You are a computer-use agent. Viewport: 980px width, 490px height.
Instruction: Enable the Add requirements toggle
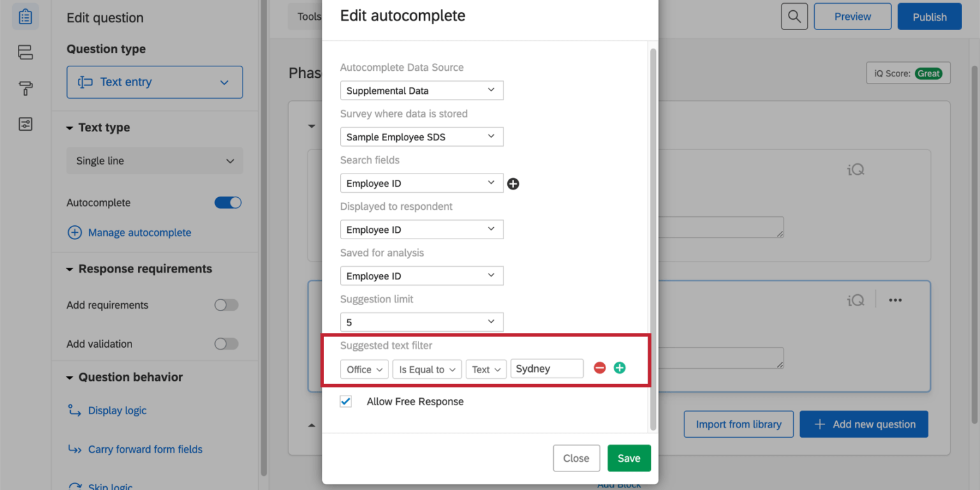226,305
